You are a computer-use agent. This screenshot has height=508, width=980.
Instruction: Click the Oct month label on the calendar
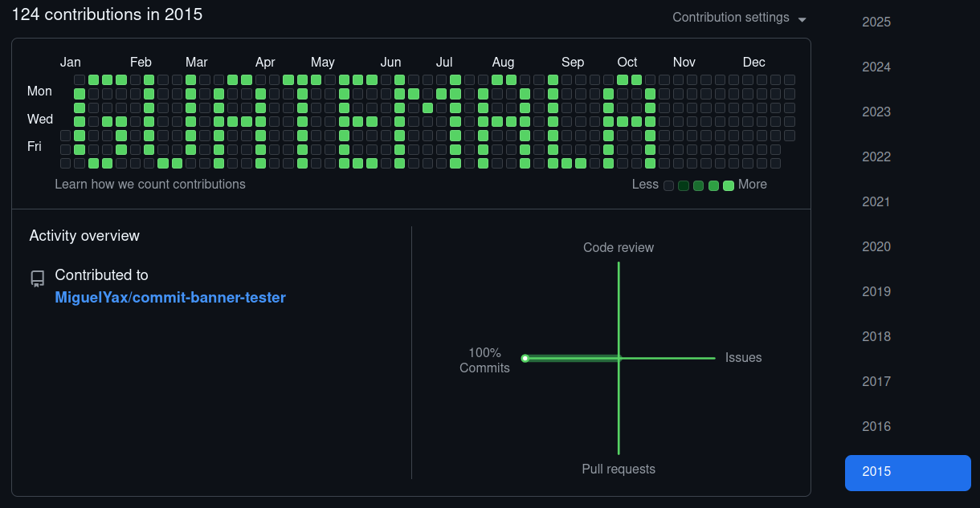[x=627, y=63]
